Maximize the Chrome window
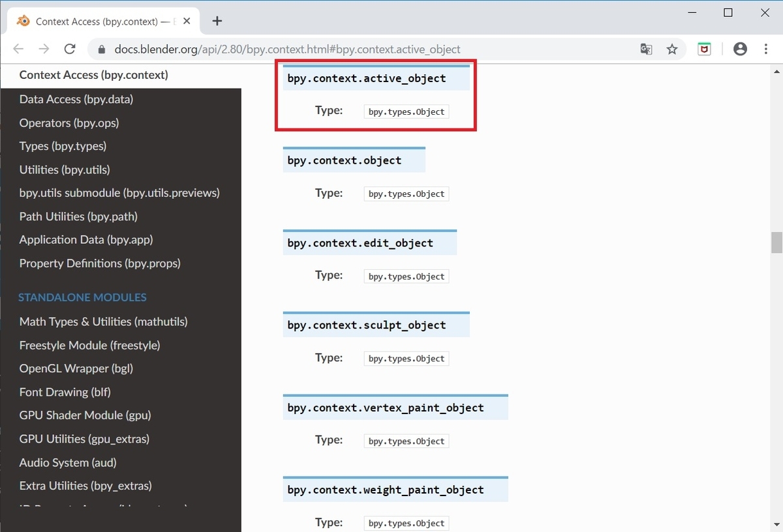Screen dimensions: 783x532 click(728, 12)
